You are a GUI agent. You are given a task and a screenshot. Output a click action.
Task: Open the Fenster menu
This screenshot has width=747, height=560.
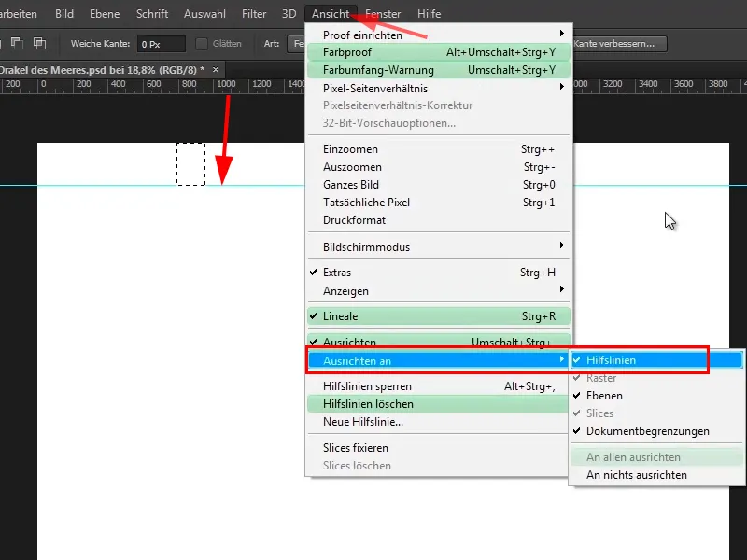(x=383, y=14)
